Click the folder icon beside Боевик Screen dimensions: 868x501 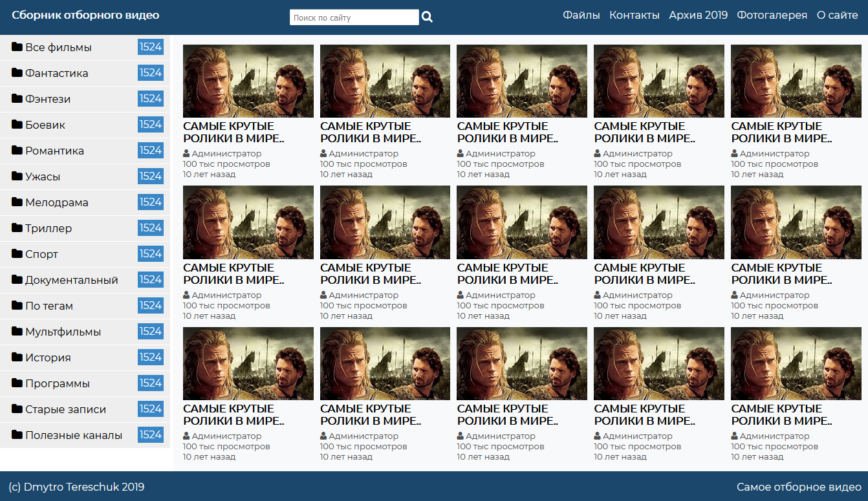point(17,124)
